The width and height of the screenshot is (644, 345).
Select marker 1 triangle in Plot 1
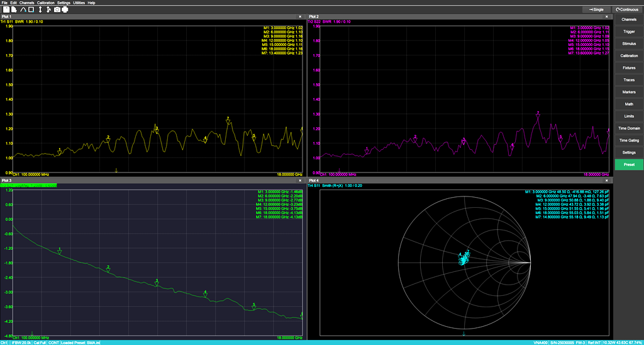coord(60,152)
